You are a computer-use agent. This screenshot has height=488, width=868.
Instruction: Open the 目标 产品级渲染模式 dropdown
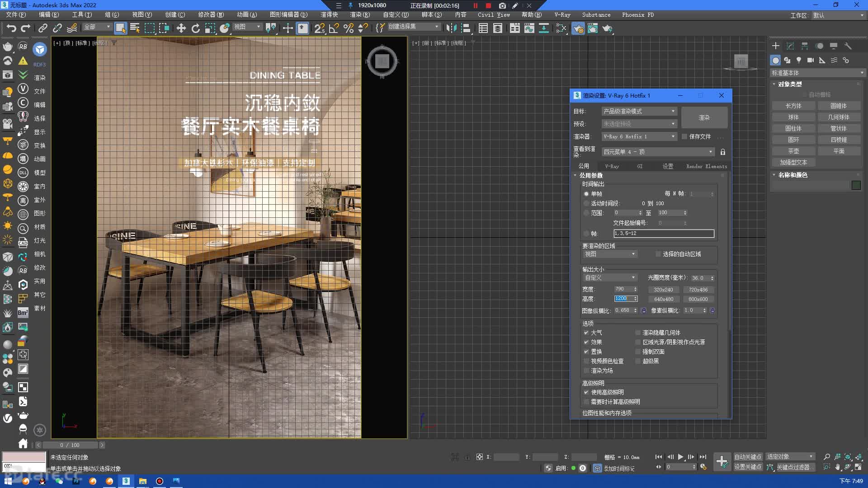coord(639,111)
